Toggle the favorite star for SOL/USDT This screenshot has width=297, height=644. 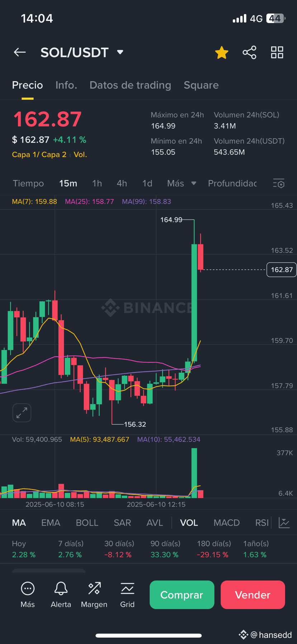(222, 52)
